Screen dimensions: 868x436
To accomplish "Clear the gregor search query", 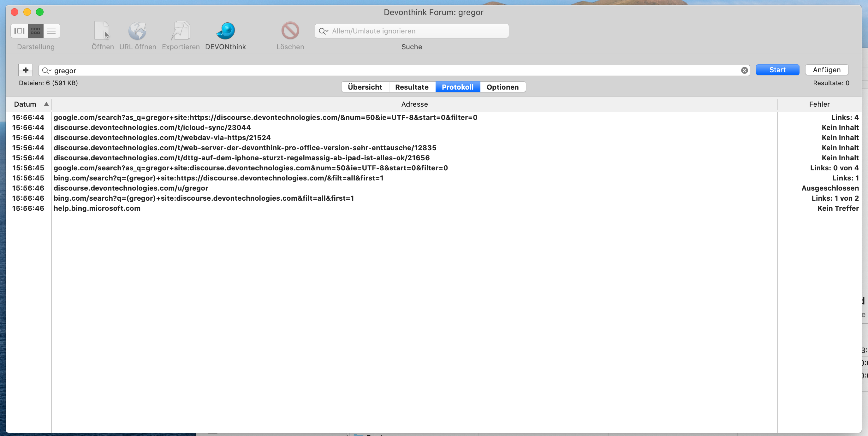I will tap(744, 70).
